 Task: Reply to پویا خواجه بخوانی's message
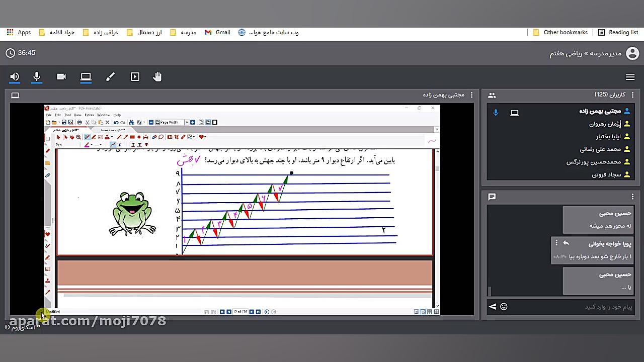(566, 243)
